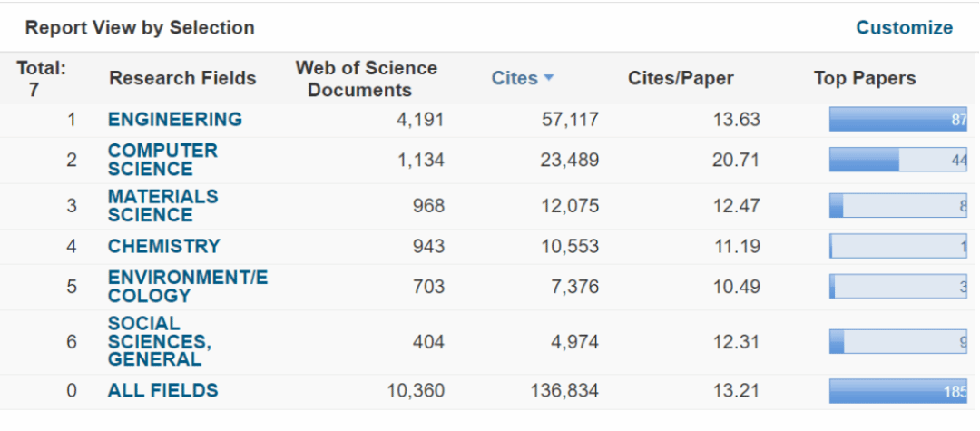980x431 pixels.
Task: Click the Chemistry top papers bar
Action: [897, 246]
